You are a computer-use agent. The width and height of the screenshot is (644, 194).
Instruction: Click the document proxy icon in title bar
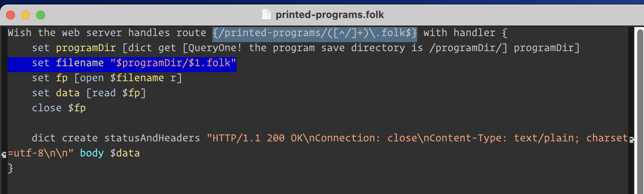pos(266,15)
